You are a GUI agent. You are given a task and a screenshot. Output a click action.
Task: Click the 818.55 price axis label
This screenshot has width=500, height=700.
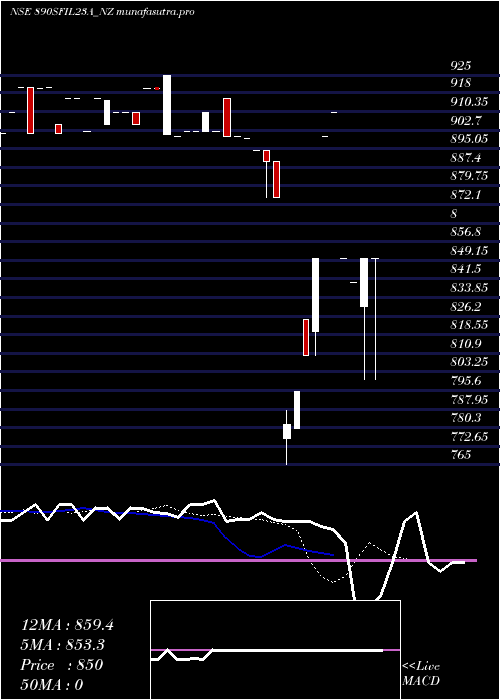point(469,325)
